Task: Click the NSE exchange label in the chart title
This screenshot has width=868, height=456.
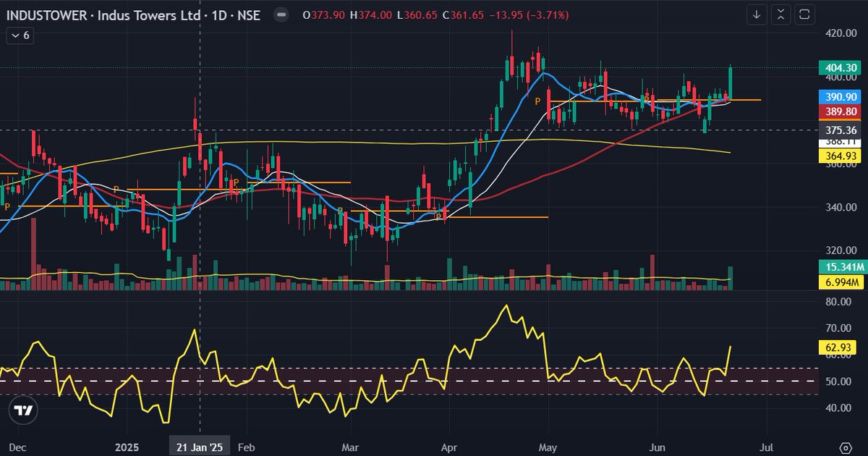Action: coord(251,14)
